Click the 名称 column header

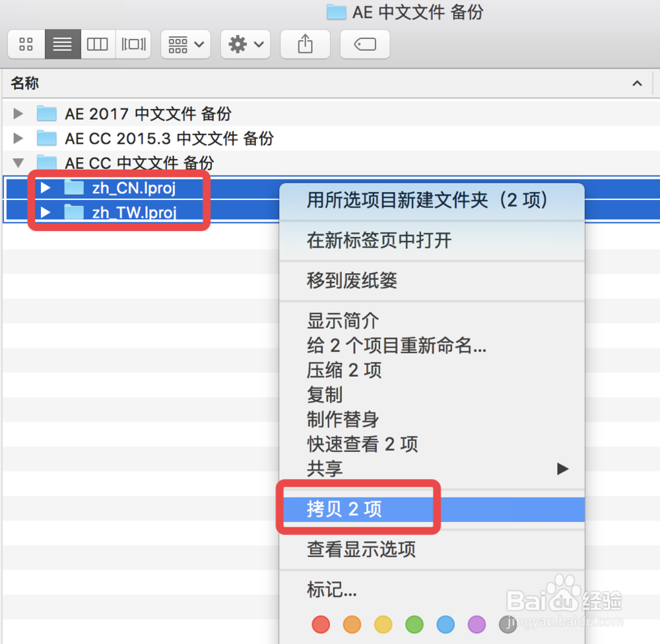click(25, 83)
